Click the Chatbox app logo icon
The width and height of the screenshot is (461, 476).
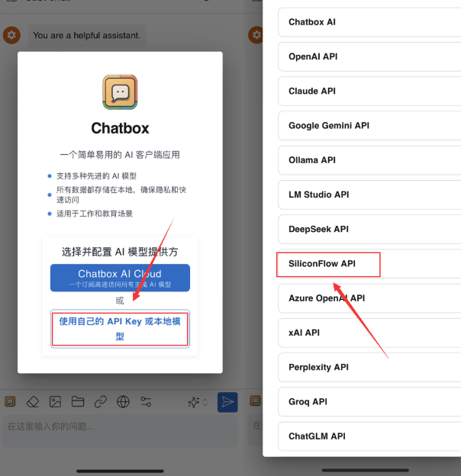pyautogui.click(x=120, y=92)
